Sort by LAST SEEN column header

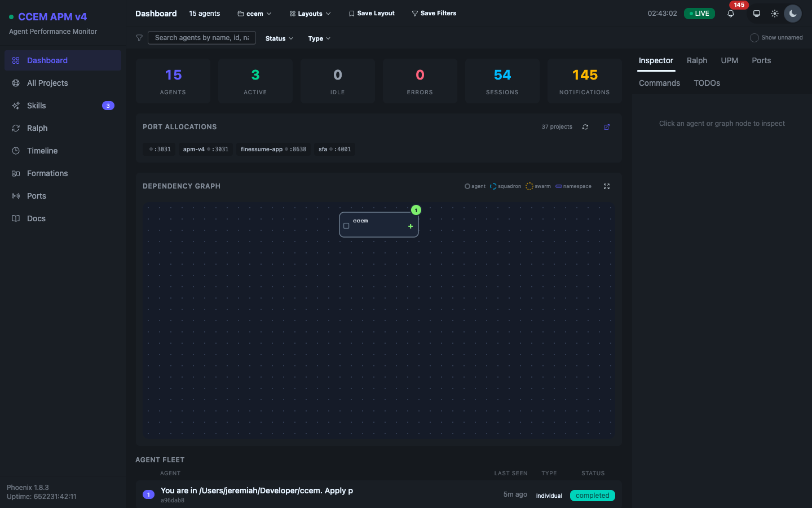[511, 474]
